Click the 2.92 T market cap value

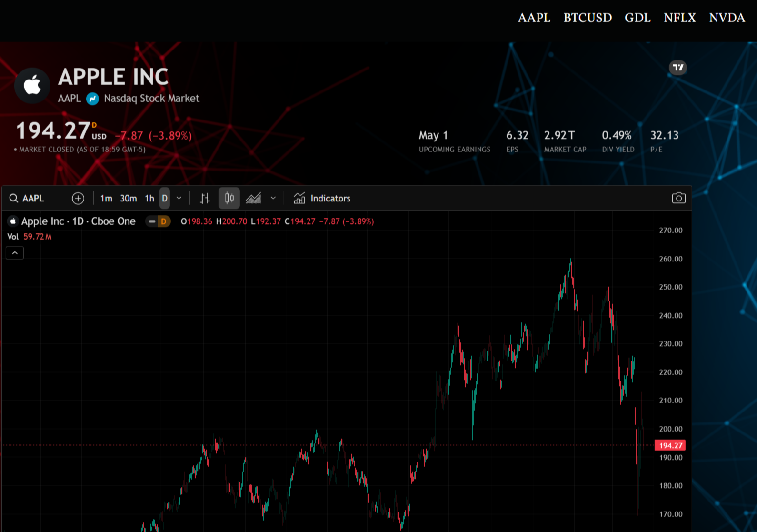pyautogui.click(x=559, y=135)
